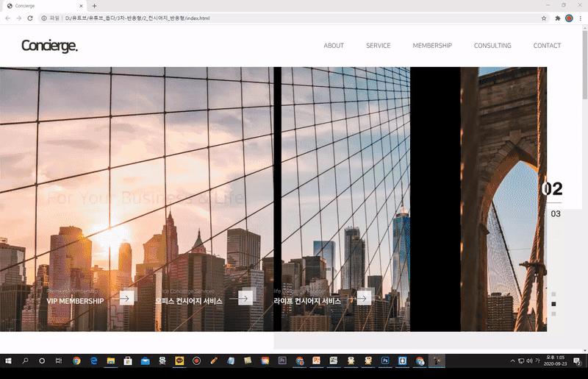Viewport: 588px width, 379px height.
Task: Bookmark this page with the star icon
Action: point(544,18)
